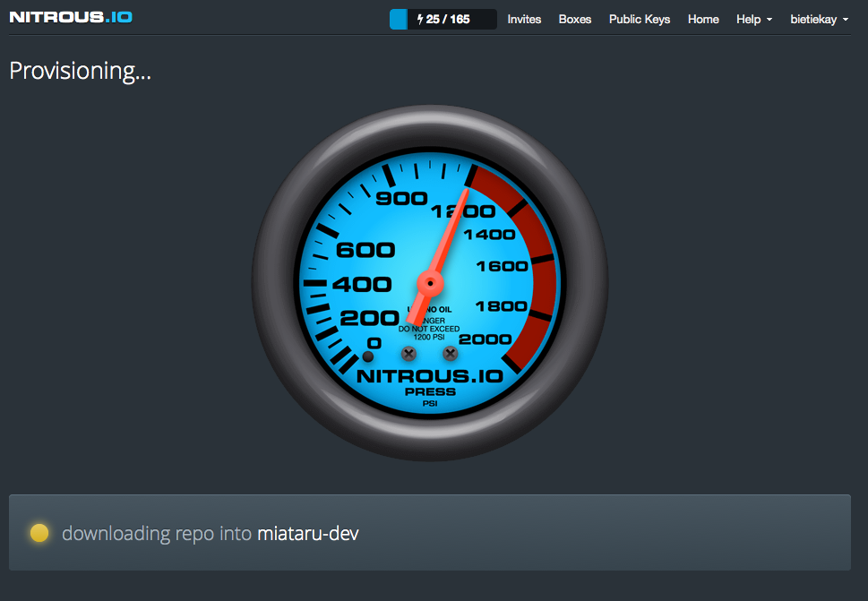The height and width of the screenshot is (601, 868).
Task: Navigate to Home
Action: click(703, 20)
